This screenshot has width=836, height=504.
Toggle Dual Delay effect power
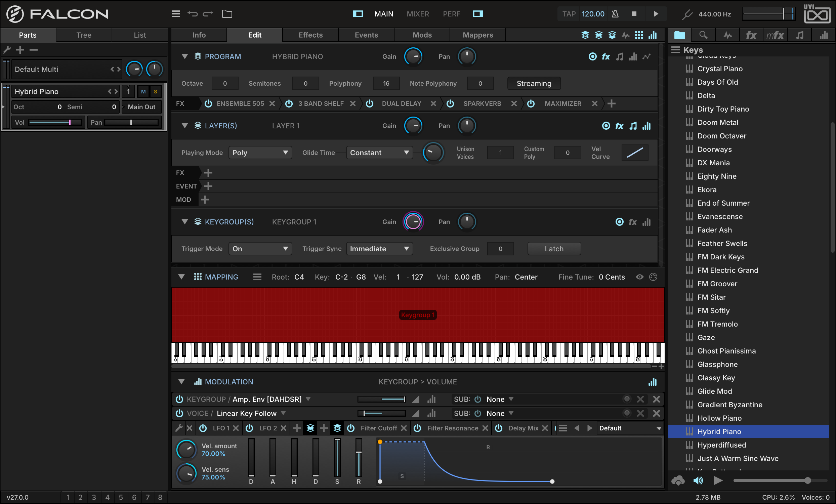pos(370,103)
